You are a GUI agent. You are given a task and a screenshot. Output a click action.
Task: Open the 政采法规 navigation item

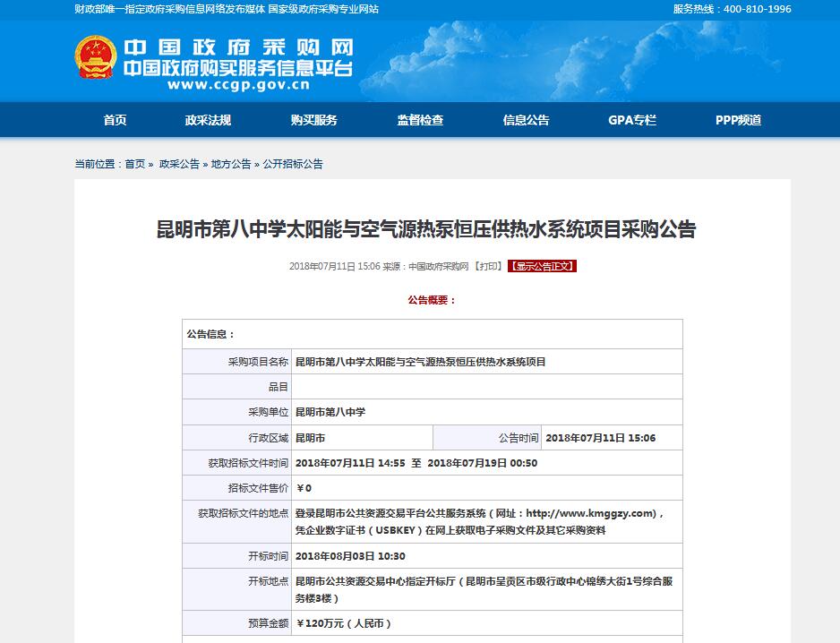(208, 120)
